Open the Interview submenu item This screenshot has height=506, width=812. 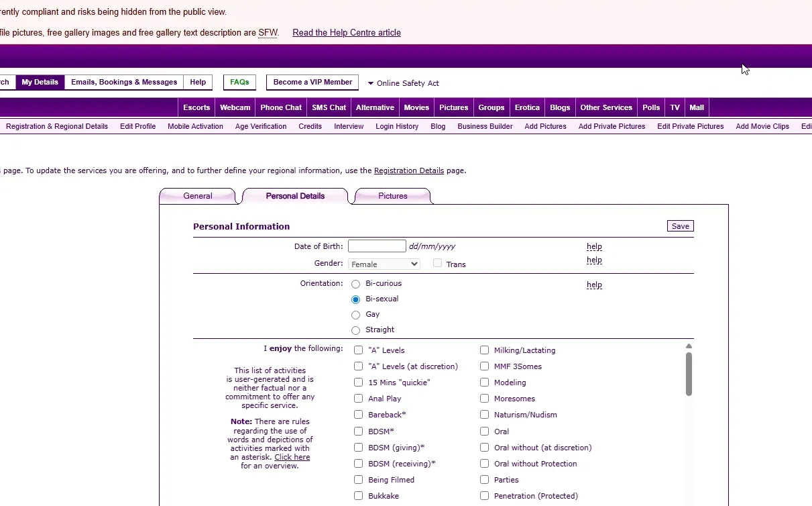349,126
